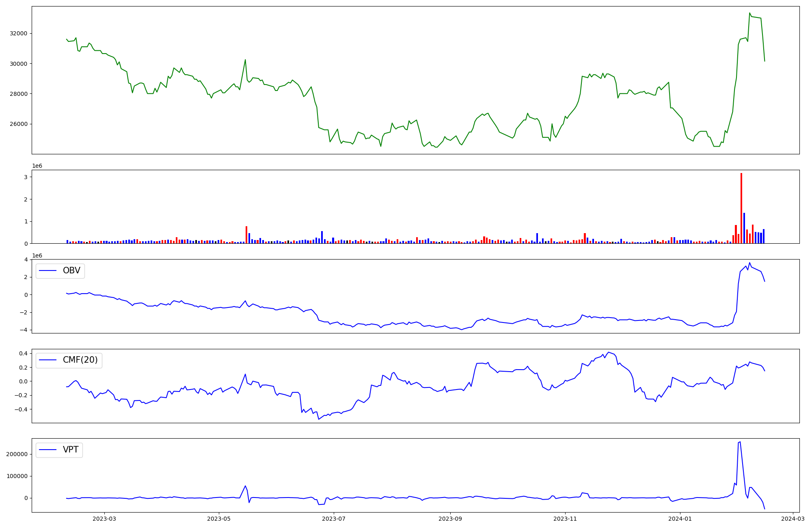
Task: Click the CMF(20) legend label
Action: tap(80, 360)
